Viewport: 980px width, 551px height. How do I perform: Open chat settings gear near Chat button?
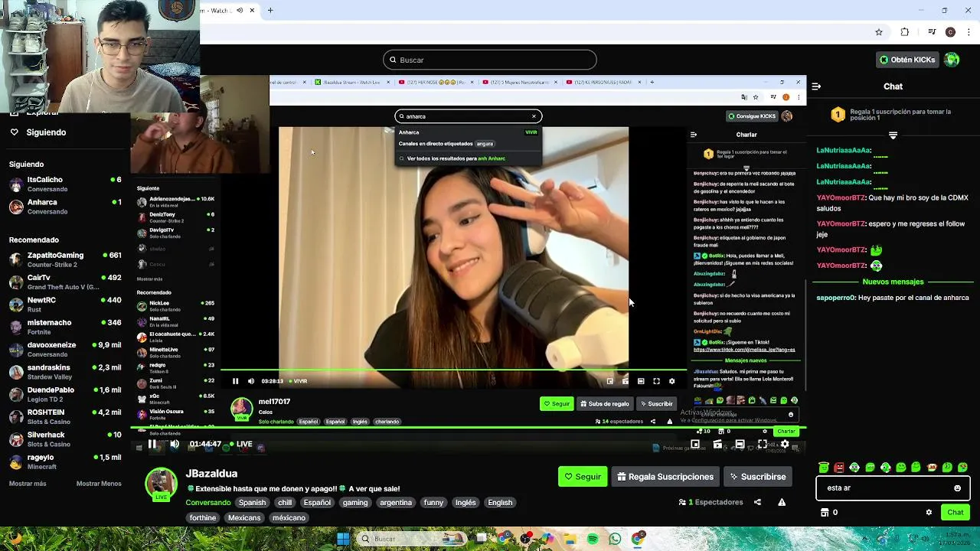click(929, 513)
